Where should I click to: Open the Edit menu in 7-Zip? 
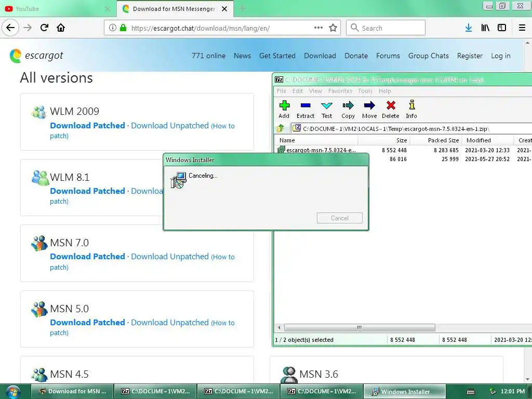tap(298, 91)
